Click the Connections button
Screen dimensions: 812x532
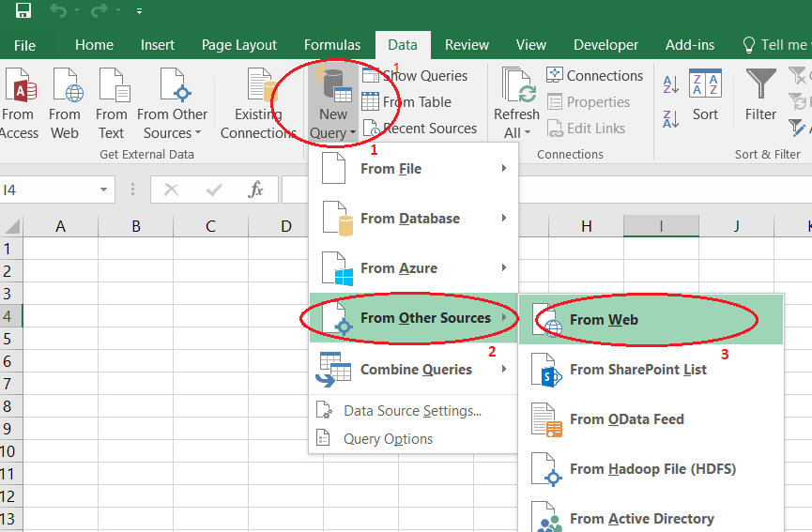595,76
